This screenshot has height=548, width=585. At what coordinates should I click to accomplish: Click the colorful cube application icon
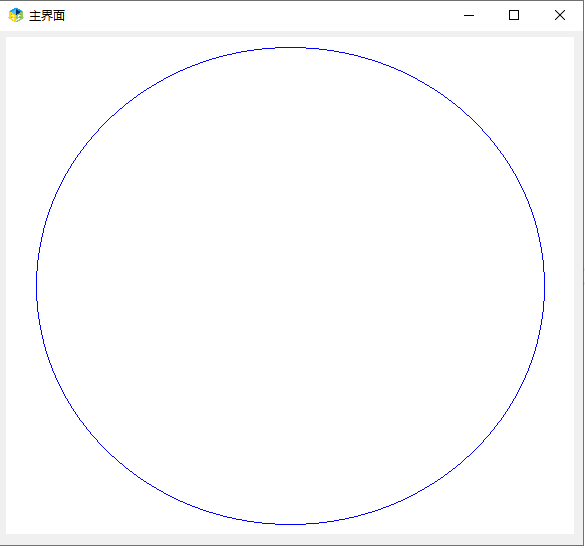point(16,15)
